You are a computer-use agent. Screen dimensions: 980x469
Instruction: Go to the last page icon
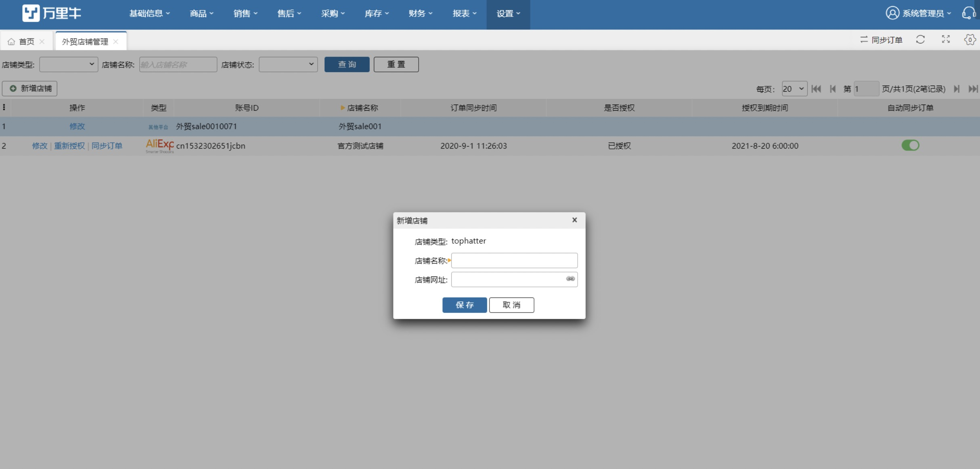pyautogui.click(x=973, y=89)
